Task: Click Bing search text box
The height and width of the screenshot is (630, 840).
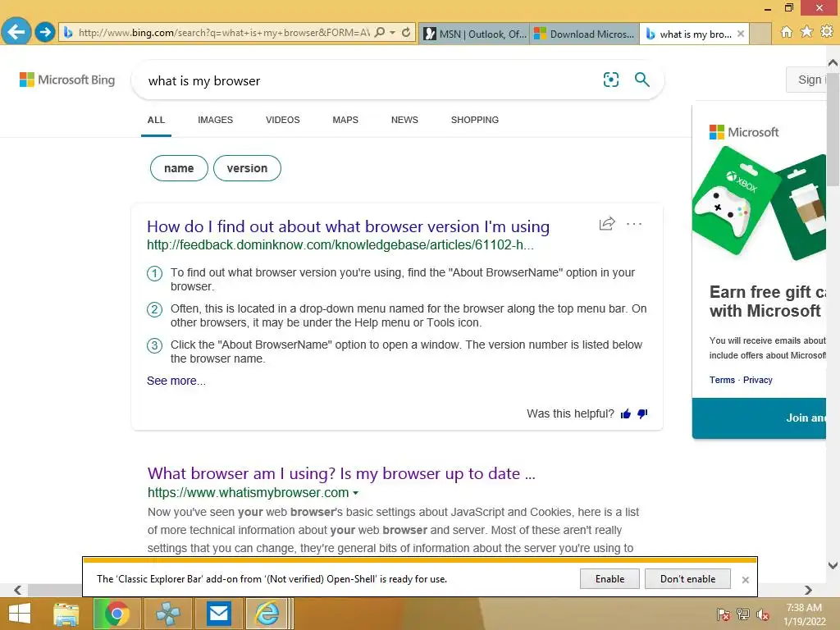Action: click(370, 81)
